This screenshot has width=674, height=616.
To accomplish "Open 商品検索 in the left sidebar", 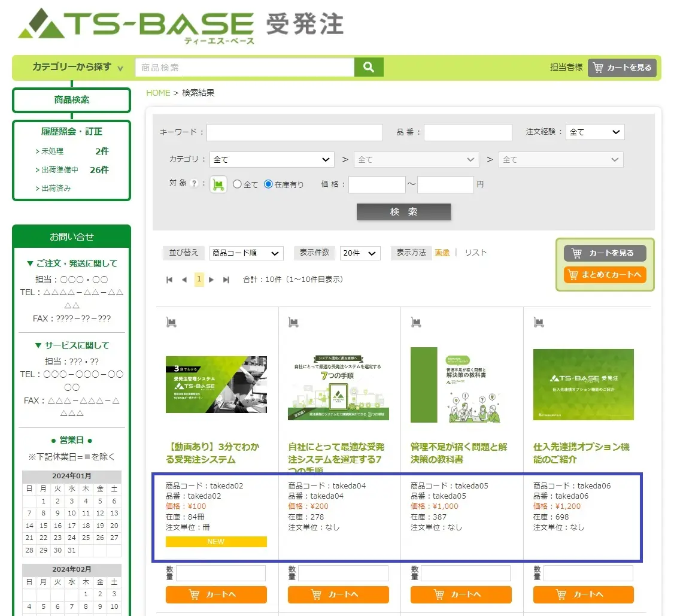I will tap(71, 100).
